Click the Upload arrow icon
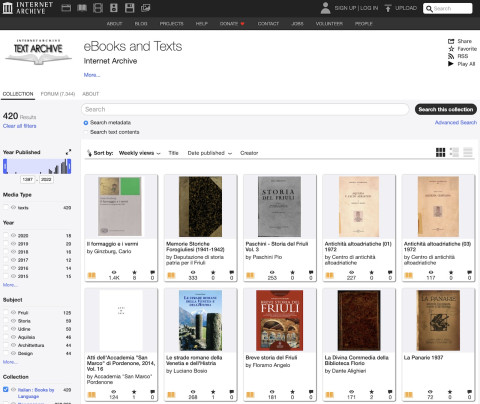 (388, 8)
